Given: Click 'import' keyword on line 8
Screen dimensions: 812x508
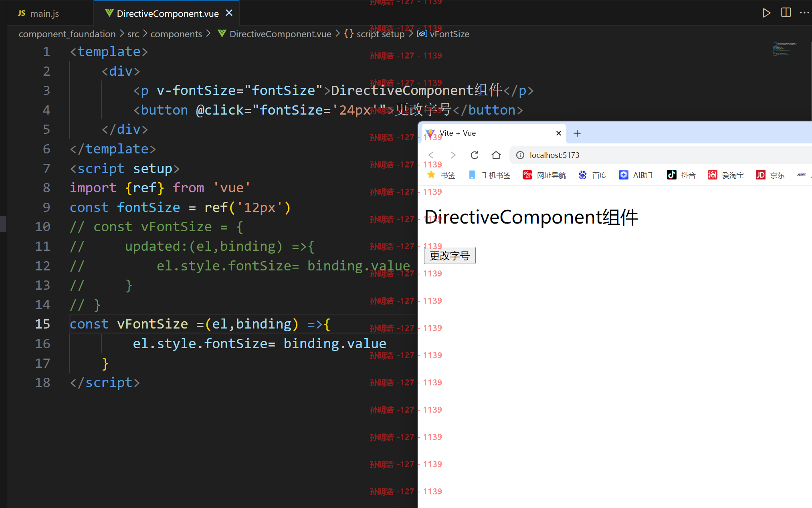Looking at the screenshot, I should coord(93,188).
